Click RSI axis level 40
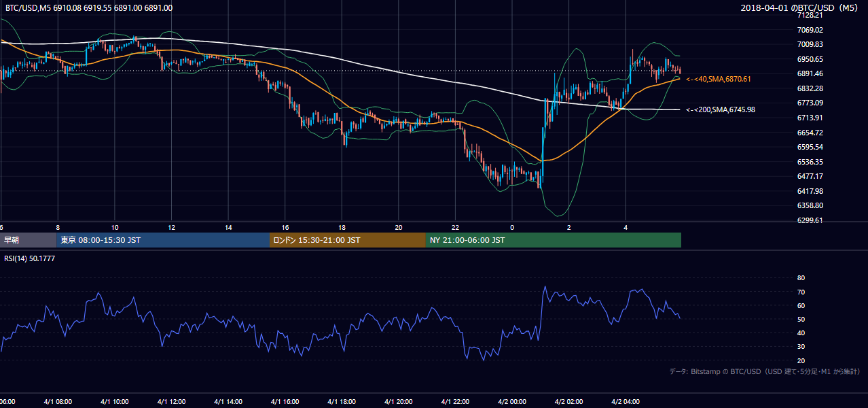 click(801, 333)
